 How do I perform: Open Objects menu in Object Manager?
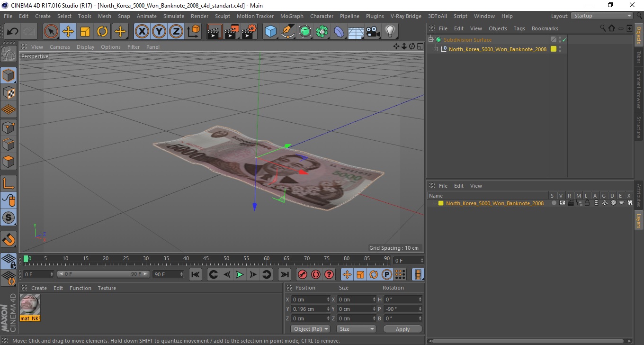pos(498,28)
